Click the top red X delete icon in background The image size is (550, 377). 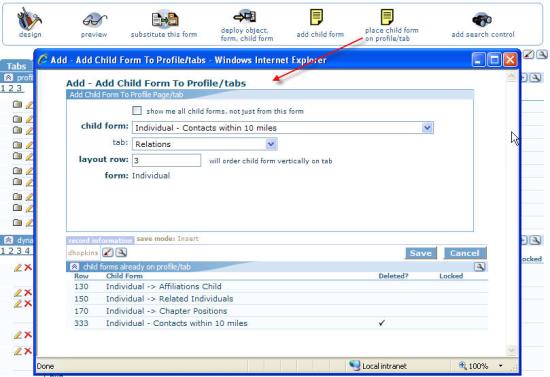click(x=28, y=268)
